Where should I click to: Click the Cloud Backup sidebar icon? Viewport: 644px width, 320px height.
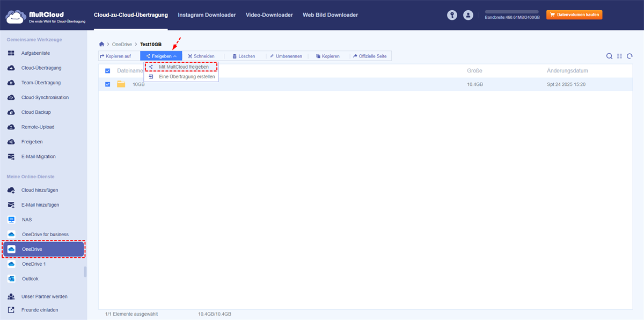pyautogui.click(x=11, y=112)
